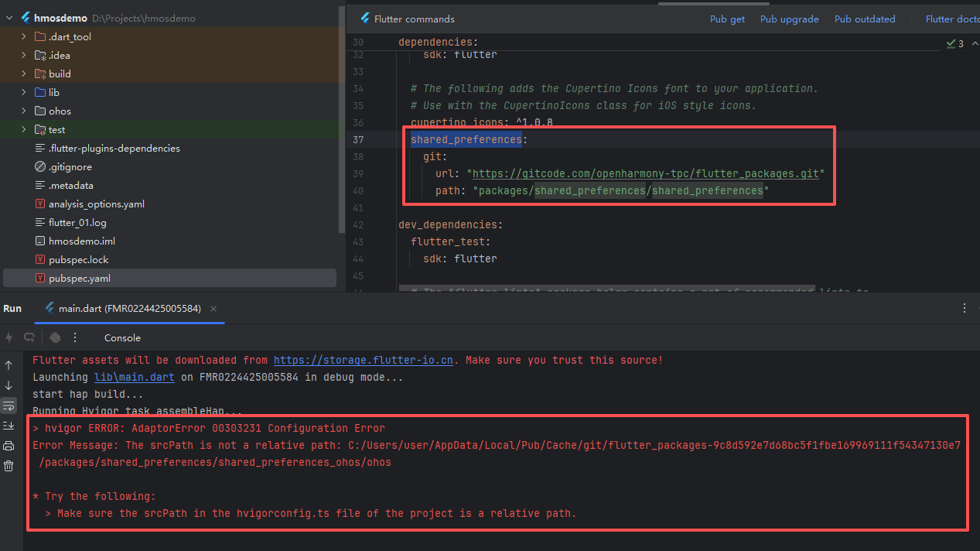Click the Run tool window title
Image resolution: width=980 pixels, height=551 pixels.
click(12, 308)
